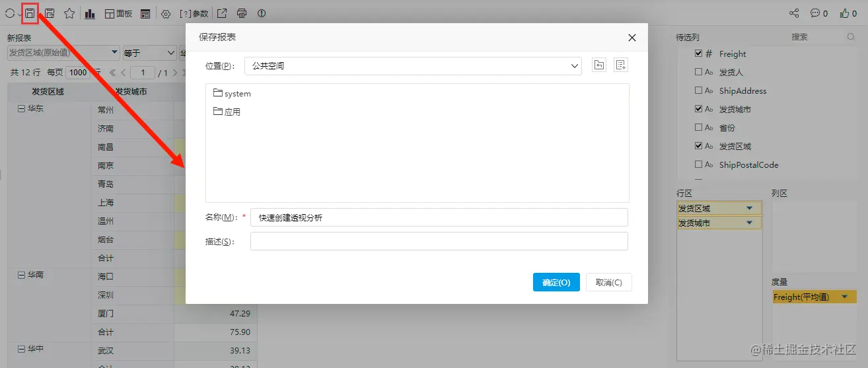Screen dimensions: 868x368
Task: Toggle the 发货城市 checkbox in 待选列
Action: [x=699, y=109]
